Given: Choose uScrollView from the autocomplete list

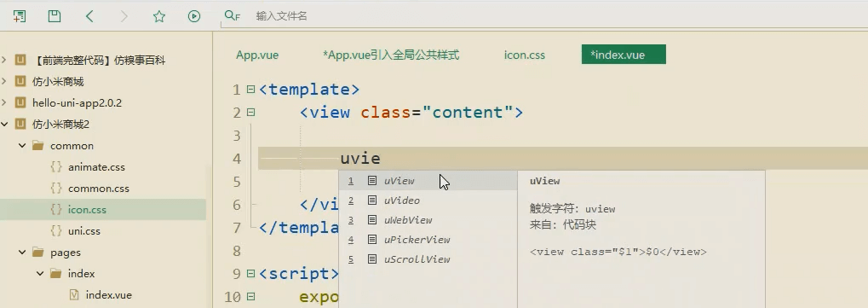Looking at the screenshot, I should (x=428, y=259).
